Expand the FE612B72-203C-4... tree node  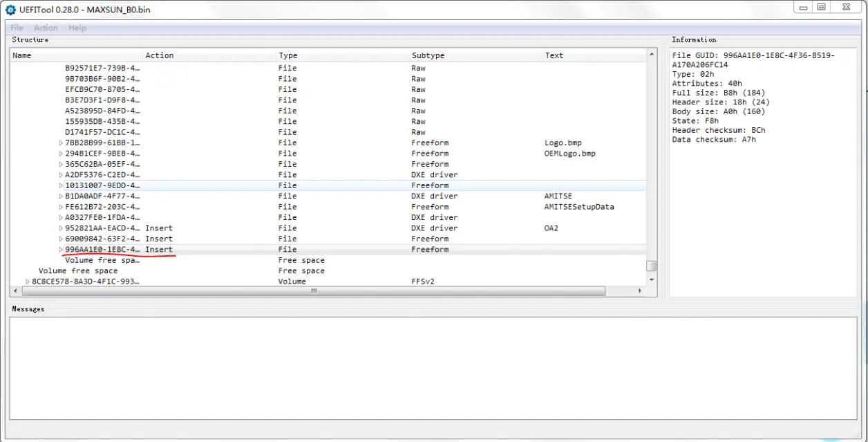click(61, 207)
